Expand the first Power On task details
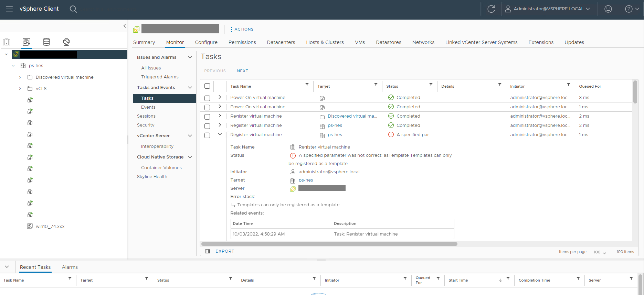The image size is (644, 295). tap(220, 97)
